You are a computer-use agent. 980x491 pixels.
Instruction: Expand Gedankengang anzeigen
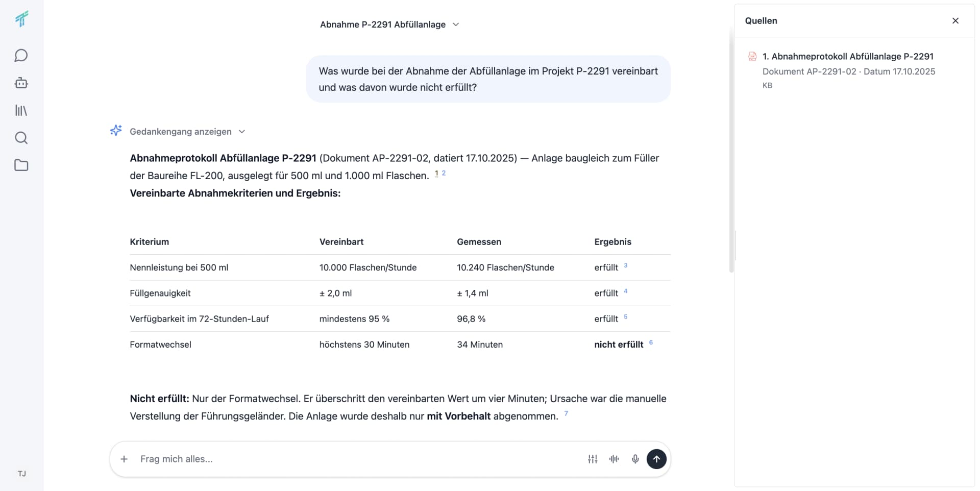pyautogui.click(x=187, y=132)
